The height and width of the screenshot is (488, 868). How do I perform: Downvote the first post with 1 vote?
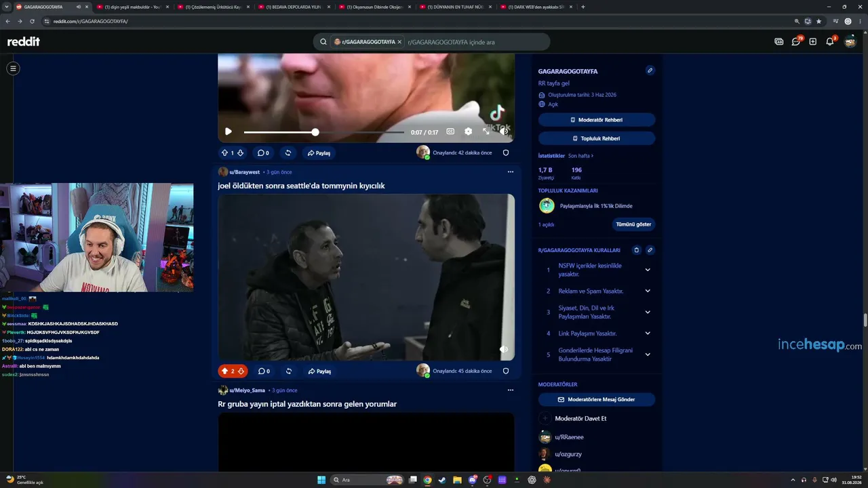240,153
